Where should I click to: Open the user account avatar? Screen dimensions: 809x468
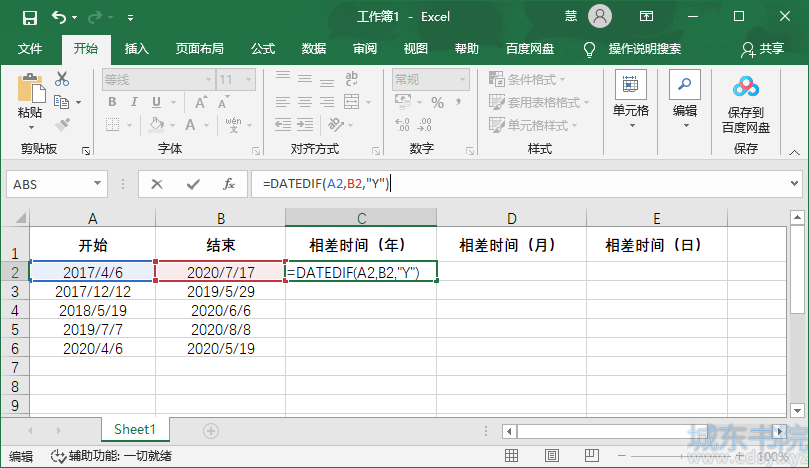[x=600, y=17]
